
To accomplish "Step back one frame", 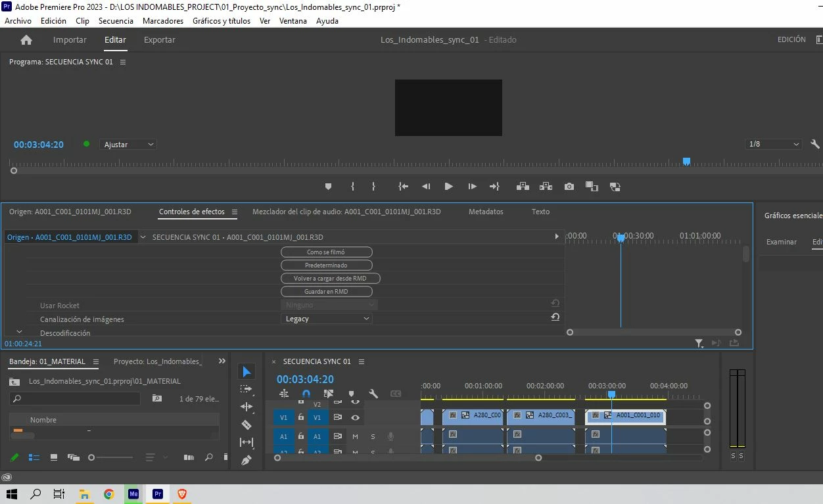I will tap(426, 187).
